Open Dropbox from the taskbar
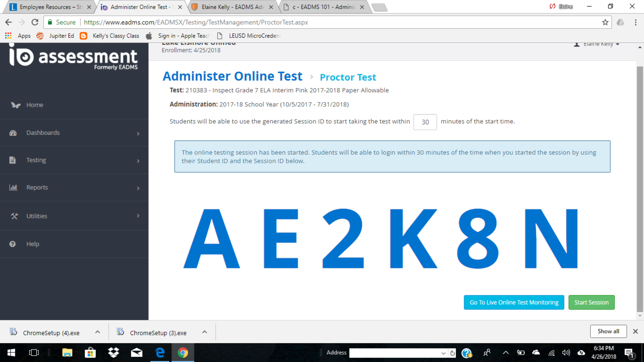 tap(113, 353)
